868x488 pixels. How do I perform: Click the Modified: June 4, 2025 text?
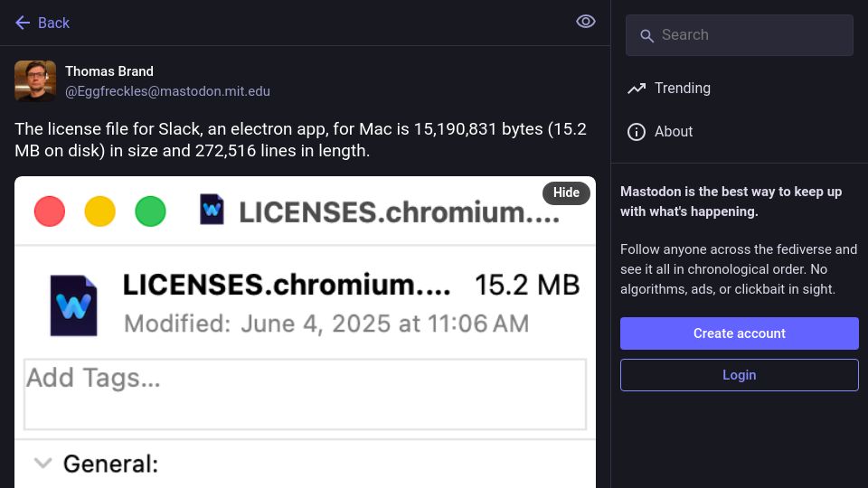pyautogui.click(x=326, y=324)
